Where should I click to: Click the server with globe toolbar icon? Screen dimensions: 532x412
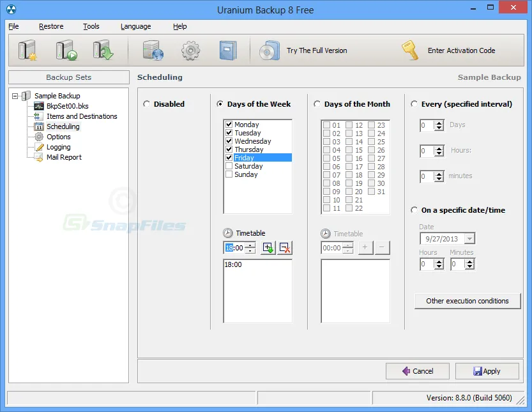(153, 50)
